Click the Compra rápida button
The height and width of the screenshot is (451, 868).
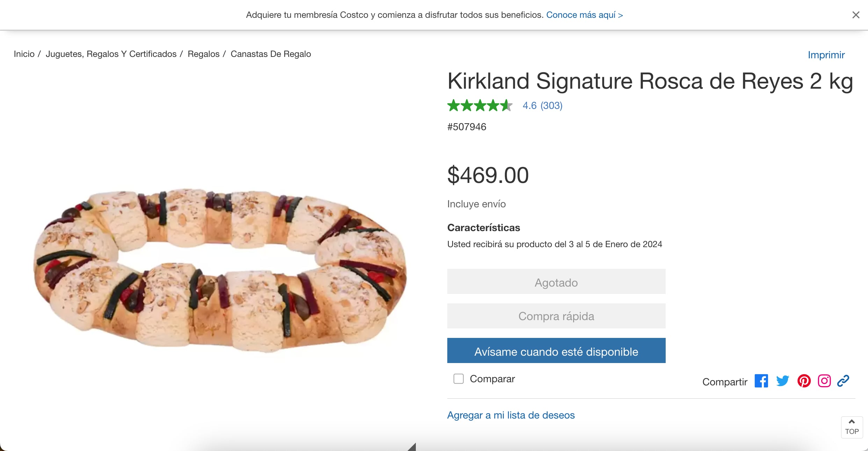pos(556,316)
